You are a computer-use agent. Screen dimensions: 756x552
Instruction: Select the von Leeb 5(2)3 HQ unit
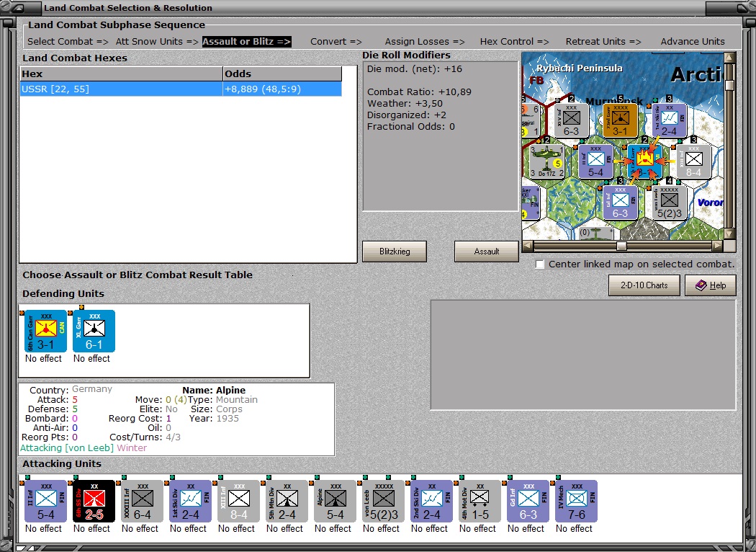tap(383, 501)
